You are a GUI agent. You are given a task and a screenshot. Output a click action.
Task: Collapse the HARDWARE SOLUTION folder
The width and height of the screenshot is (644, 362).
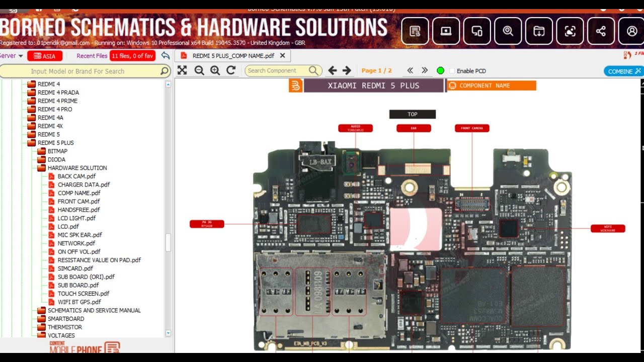tap(41, 168)
